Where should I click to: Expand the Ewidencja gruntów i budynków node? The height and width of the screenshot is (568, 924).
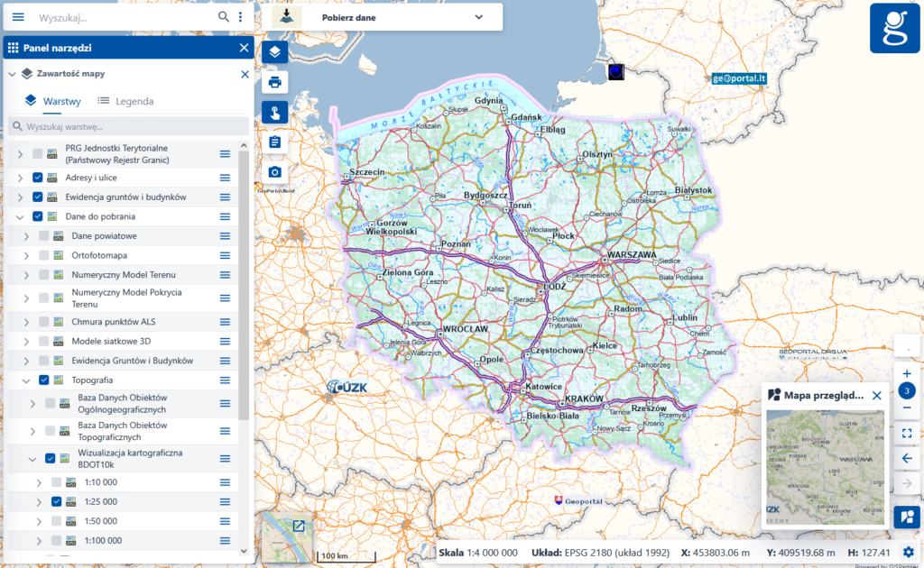click(x=20, y=197)
